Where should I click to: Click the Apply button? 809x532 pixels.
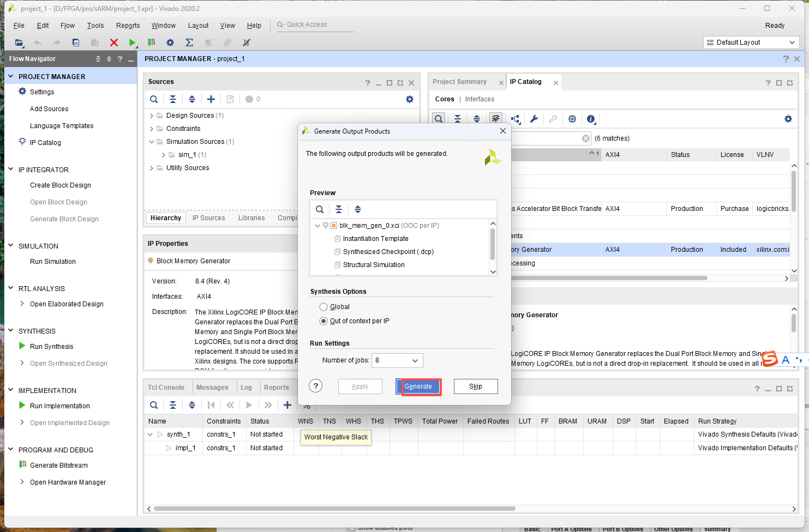[360, 386]
